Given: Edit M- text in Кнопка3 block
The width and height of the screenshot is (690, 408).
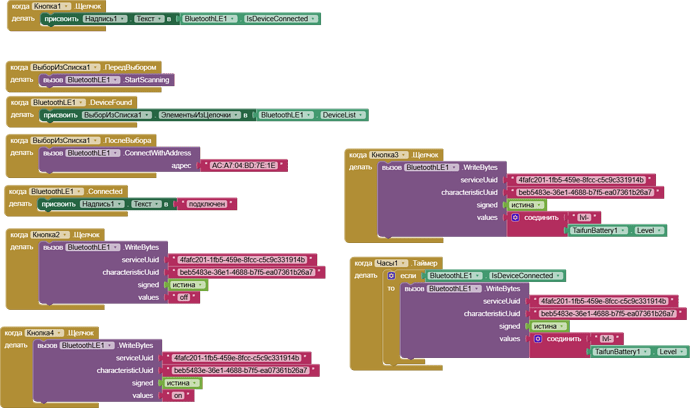Looking at the screenshot, I should point(584,218).
